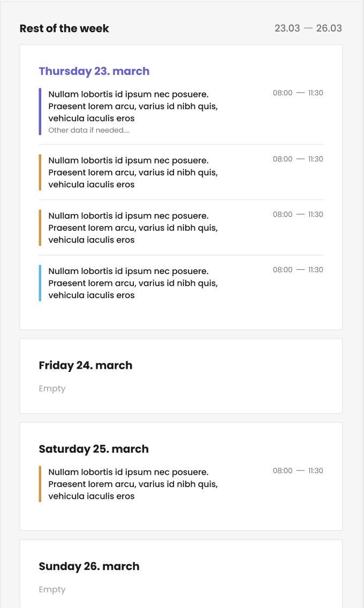Click the time of Thursday's fourth event
364x608 pixels.
[x=298, y=270]
